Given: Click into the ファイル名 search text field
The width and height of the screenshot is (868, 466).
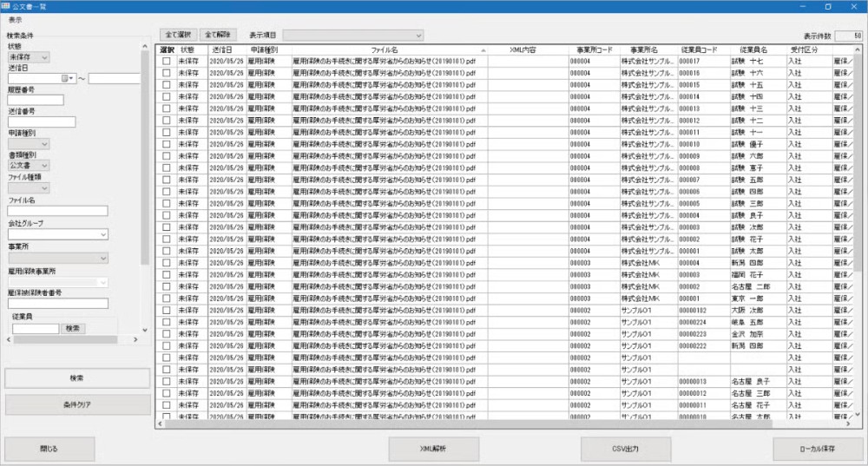Looking at the screenshot, I should [56, 210].
